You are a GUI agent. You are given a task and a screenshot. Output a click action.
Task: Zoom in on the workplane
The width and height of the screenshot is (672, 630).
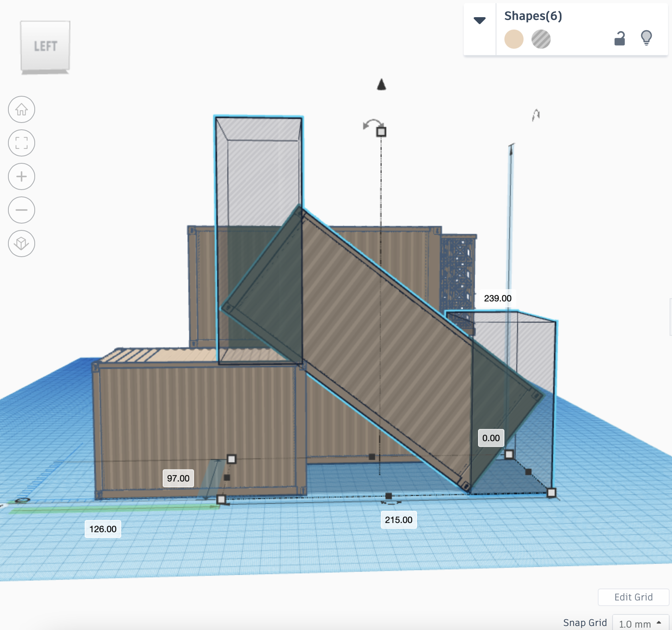click(22, 176)
